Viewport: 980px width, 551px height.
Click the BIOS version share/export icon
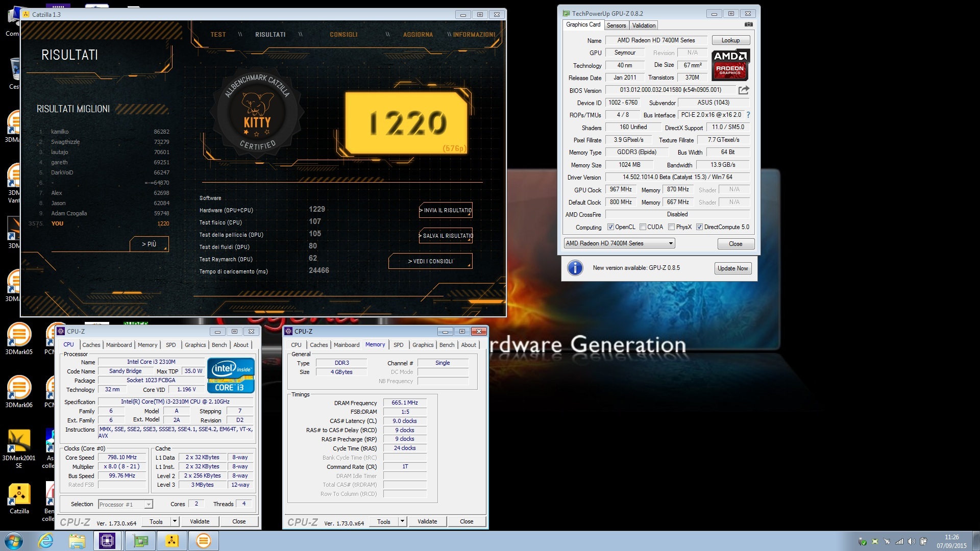(744, 90)
